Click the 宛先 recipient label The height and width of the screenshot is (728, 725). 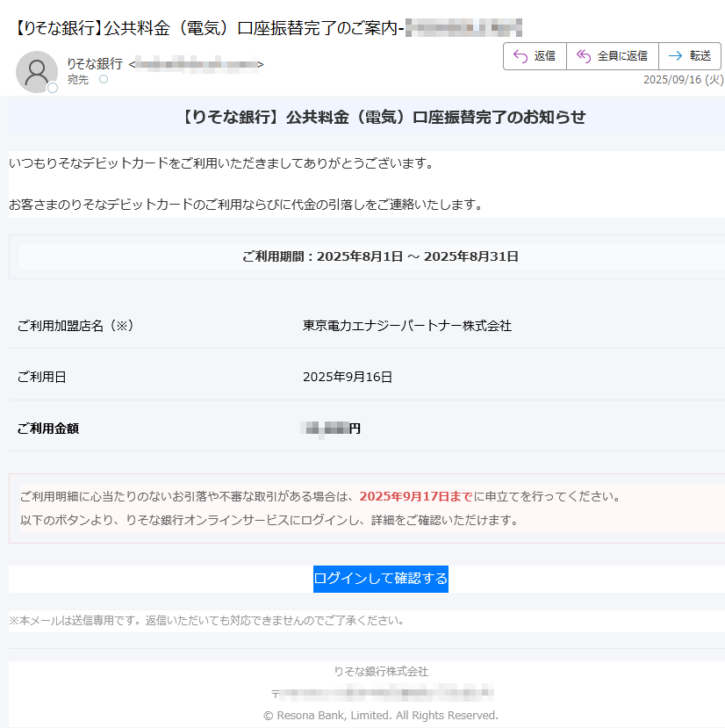click(77, 80)
